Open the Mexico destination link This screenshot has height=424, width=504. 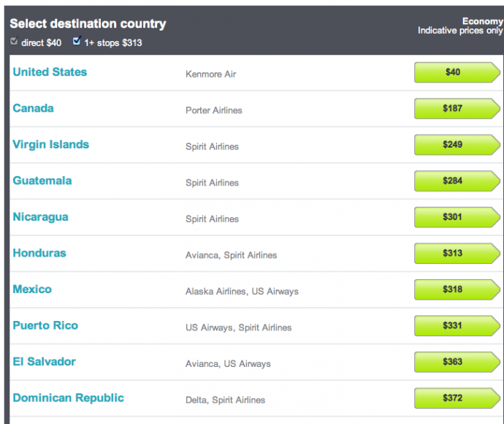pos(32,289)
